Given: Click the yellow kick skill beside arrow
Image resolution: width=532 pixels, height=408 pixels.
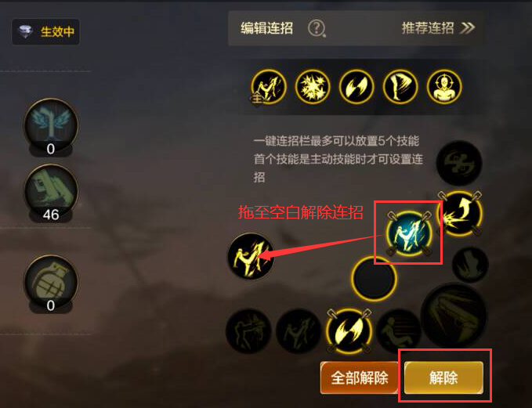Looking at the screenshot, I should coord(251,256).
